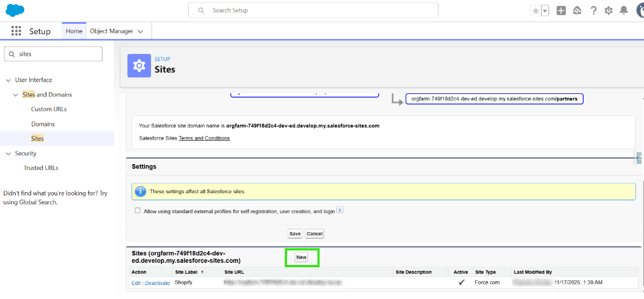Open the Setup gear menu

tap(609, 11)
